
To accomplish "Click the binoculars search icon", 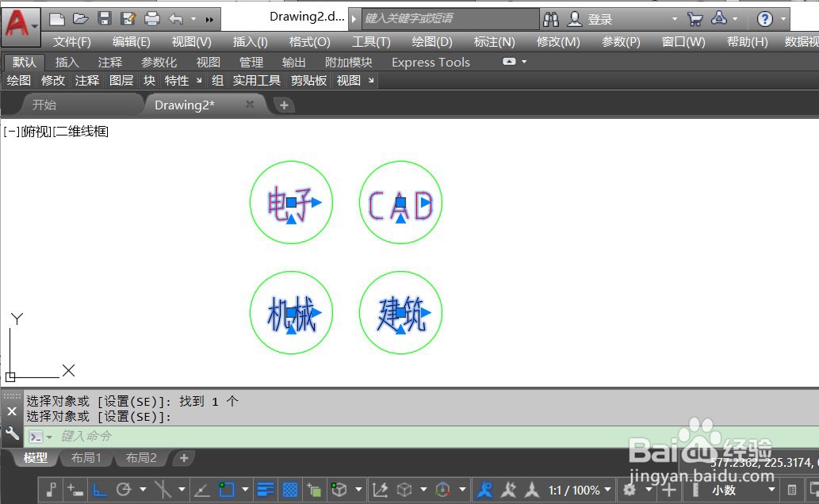I will pyautogui.click(x=550, y=20).
